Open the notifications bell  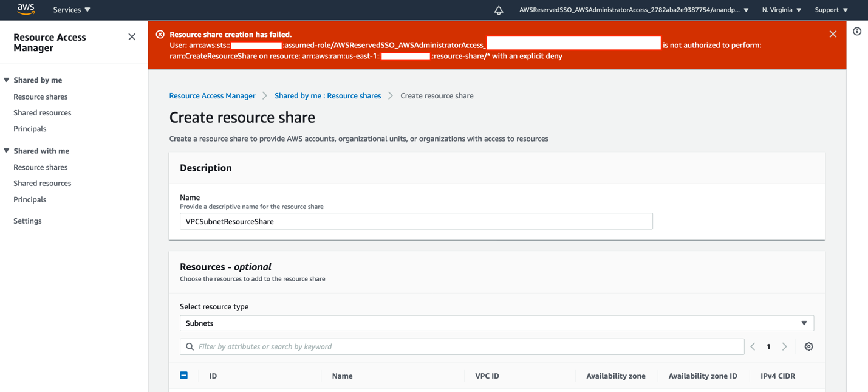[x=499, y=10]
